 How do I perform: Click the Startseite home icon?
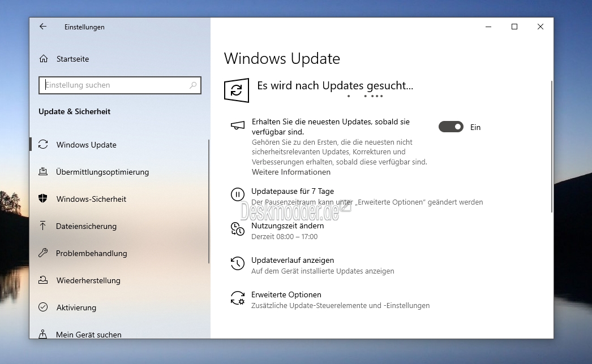44,58
